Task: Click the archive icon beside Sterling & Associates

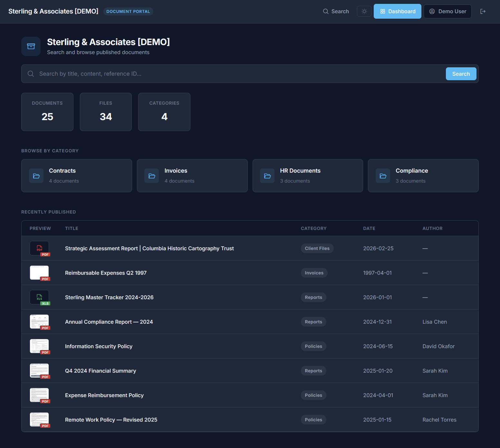Action: click(x=31, y=46)
